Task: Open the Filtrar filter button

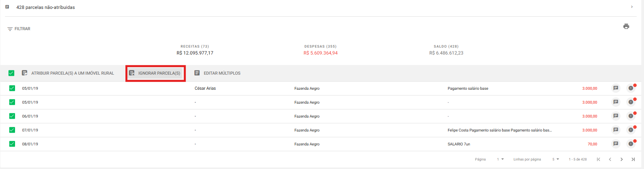Action: pyautogui.click(x=19, y=29)
